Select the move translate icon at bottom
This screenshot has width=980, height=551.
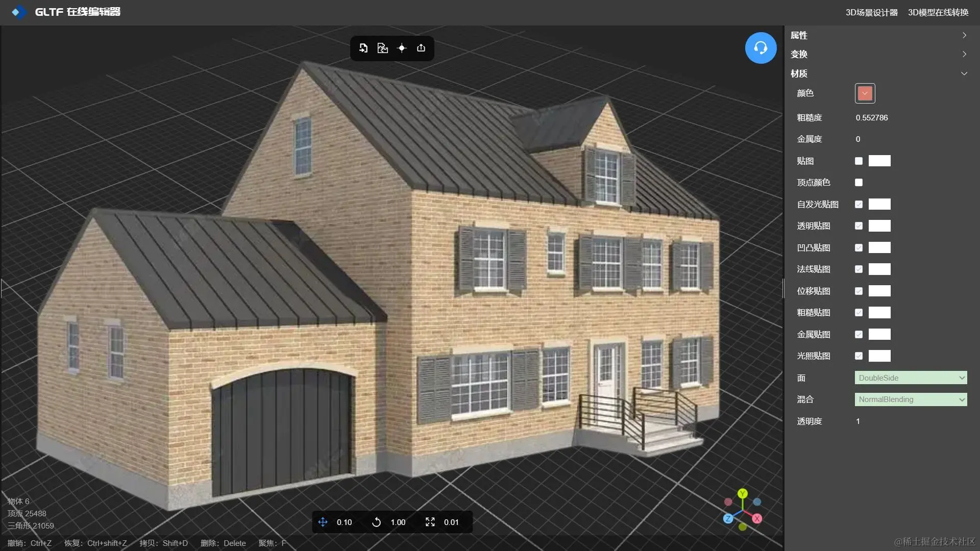(323, 522)
